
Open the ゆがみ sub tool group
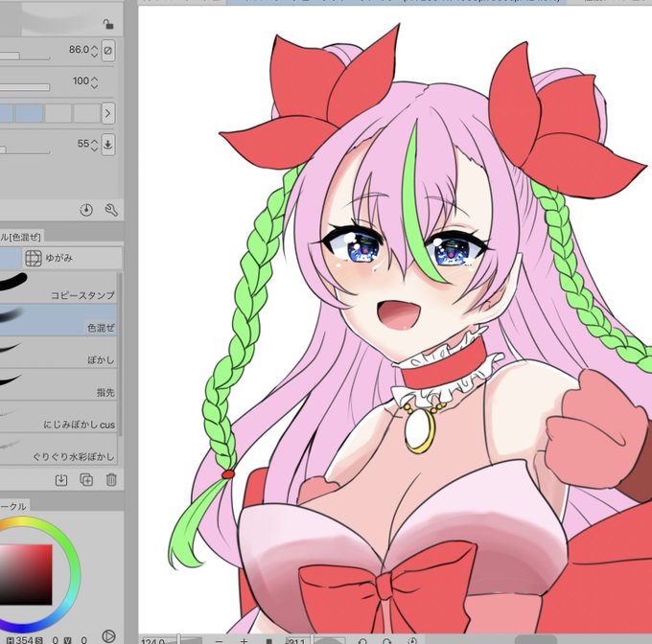point(72,258)
